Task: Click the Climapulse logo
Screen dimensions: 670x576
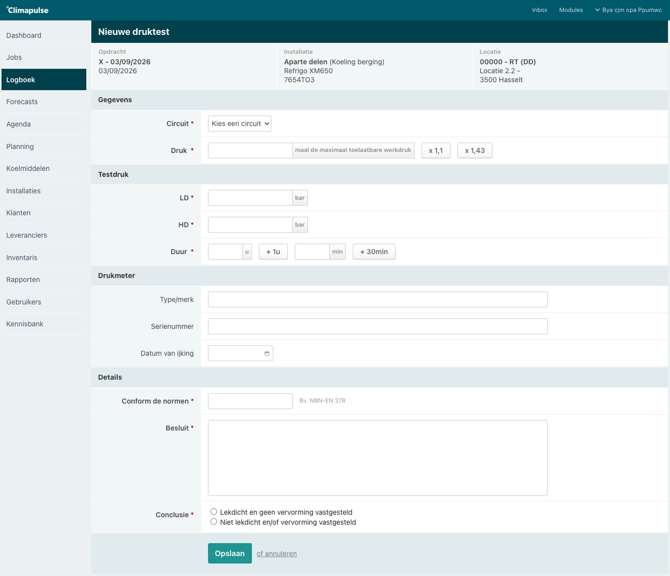Action: coord(27,10)
